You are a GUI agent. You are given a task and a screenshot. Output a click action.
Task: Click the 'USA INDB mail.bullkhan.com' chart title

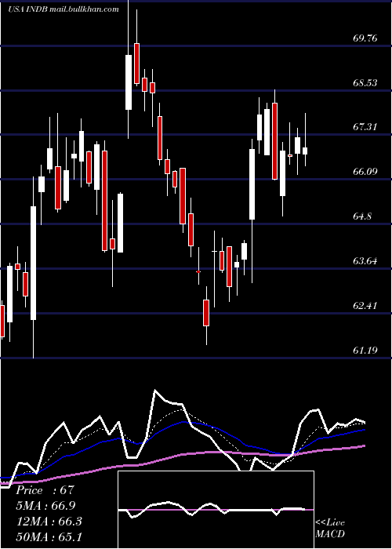click(x=64, y=9)
